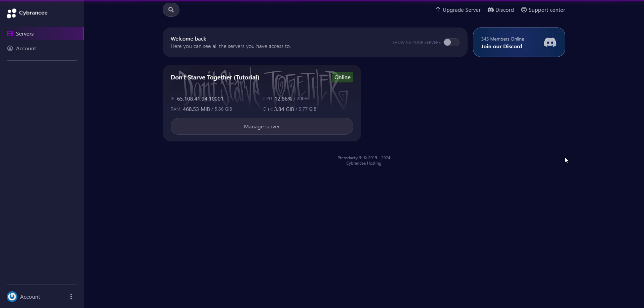Click the bottom Account label
The image size is (644, 308).
point(30,297)
